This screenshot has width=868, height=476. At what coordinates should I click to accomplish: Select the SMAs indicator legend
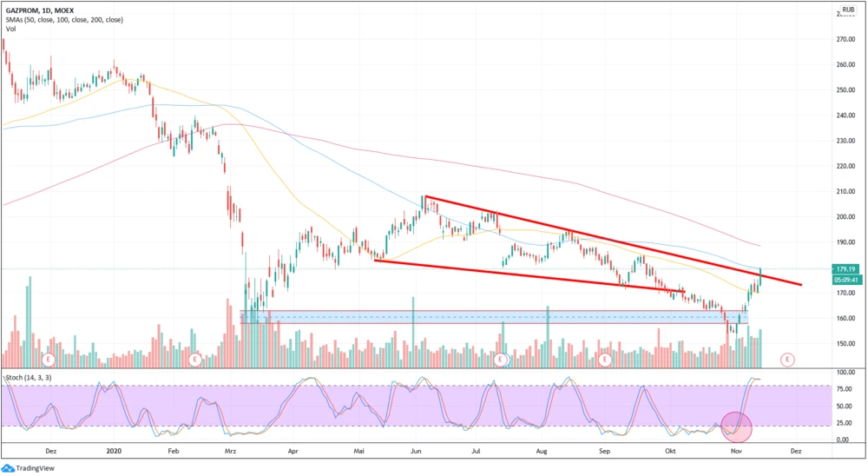point(63,18)
